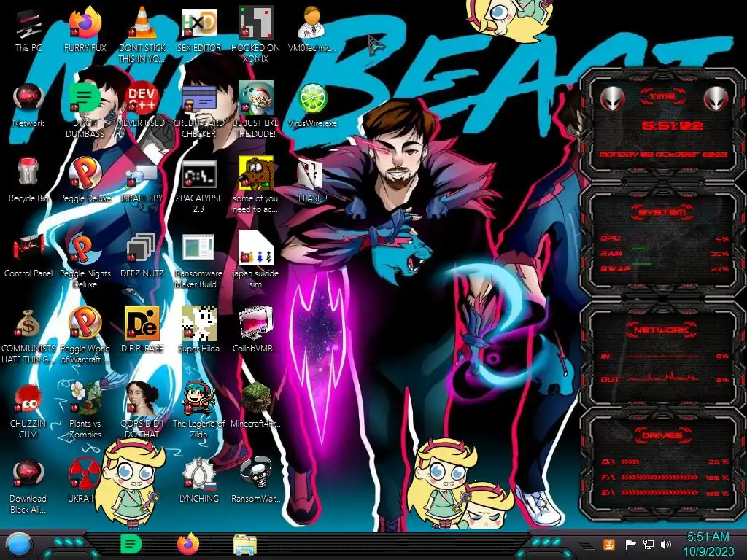Launch Plants vs Zombies shortcut
The image size is (747, 560).
click(85, 399)
